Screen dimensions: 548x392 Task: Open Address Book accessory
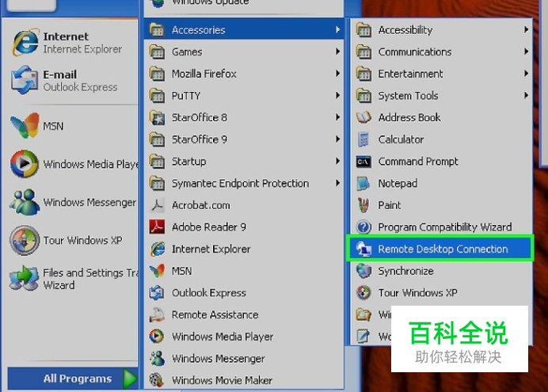pyautogui.click(x=441, y=117)
